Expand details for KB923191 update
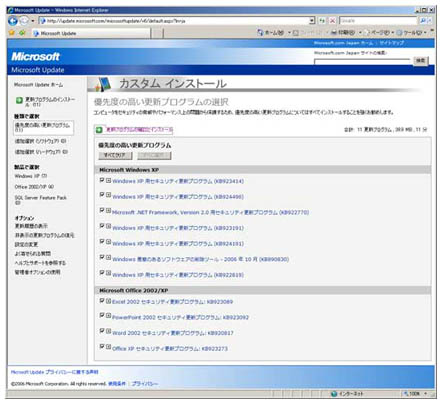Image resolution: width=442 pixels, height=404 pixels. pos(108,226)
